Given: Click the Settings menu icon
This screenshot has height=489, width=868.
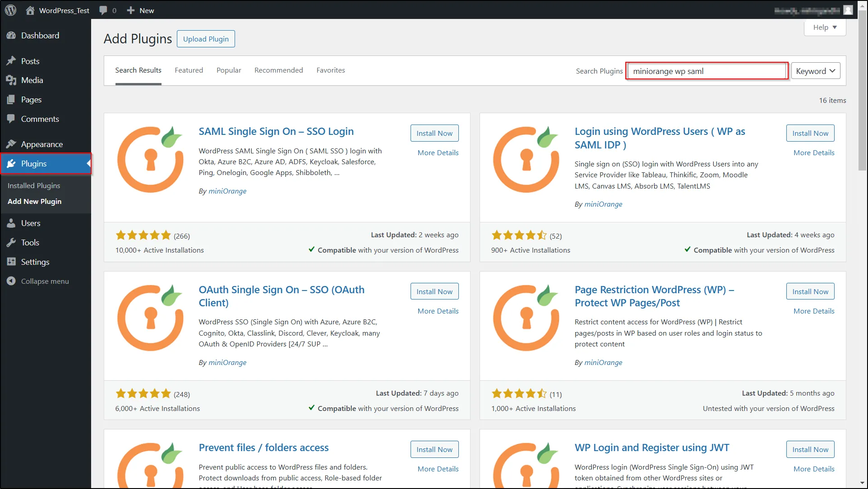Looking at the screenshot, I should (11, 261).
